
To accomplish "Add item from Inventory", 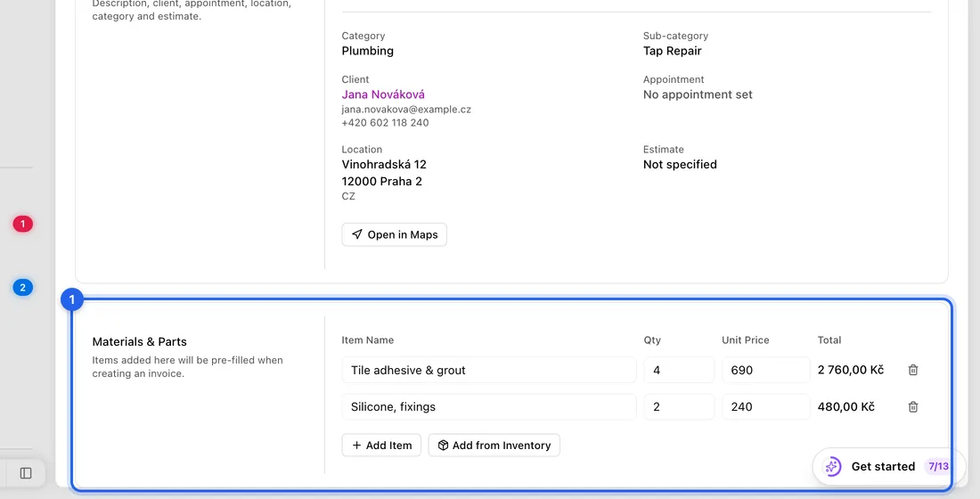I will (x=494, y=446).
